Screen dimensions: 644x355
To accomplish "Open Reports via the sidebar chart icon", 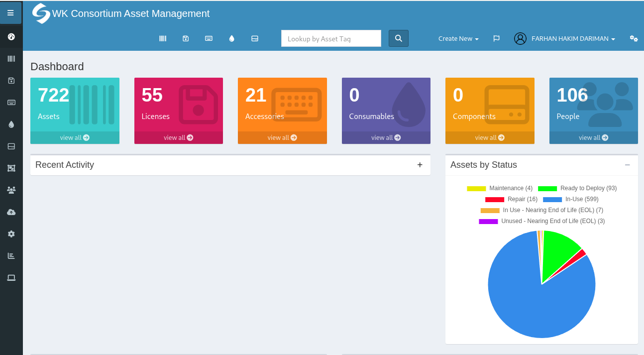I will pyautogui.click(x=11, y=255).
